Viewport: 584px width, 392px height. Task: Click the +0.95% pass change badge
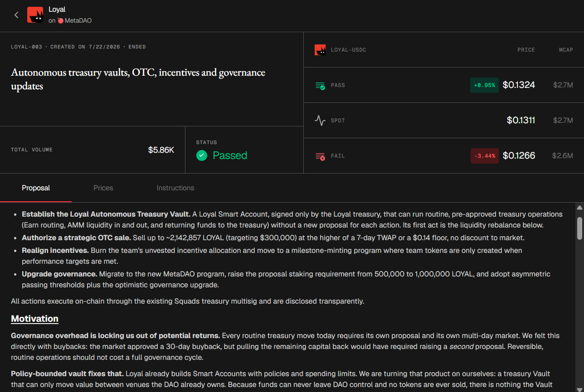click(484, 85)
